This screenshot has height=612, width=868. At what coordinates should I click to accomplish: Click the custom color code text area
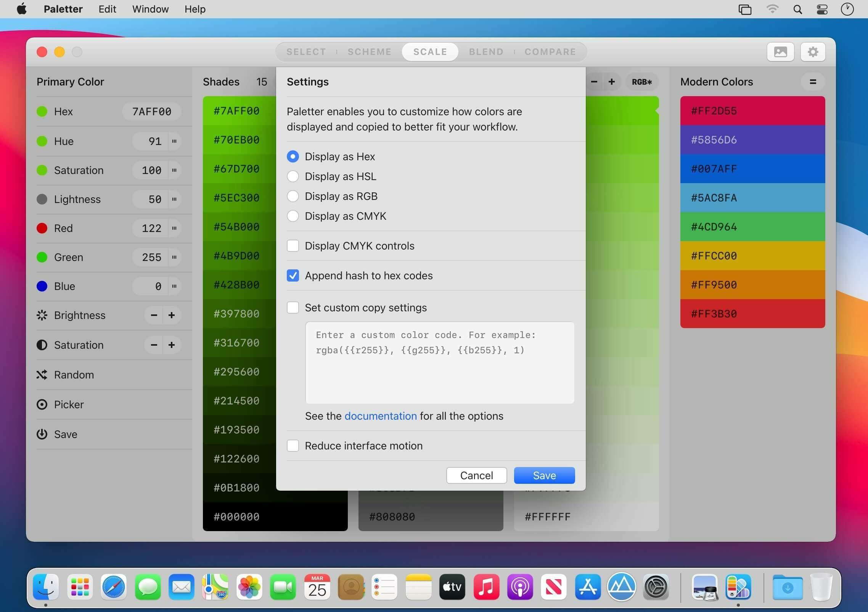coord(440,362)
